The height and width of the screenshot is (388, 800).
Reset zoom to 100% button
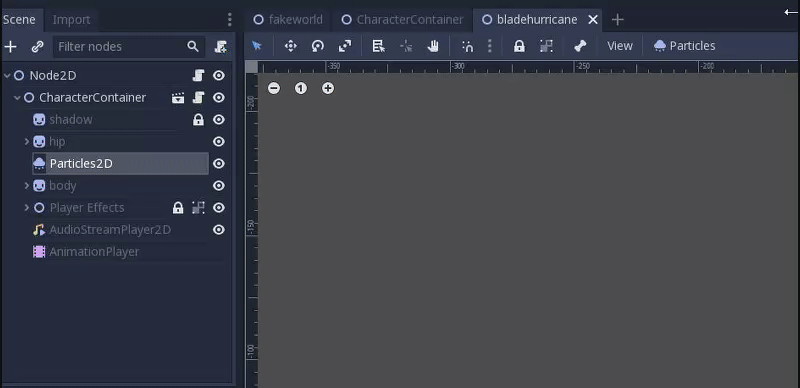tap(301, 88)
